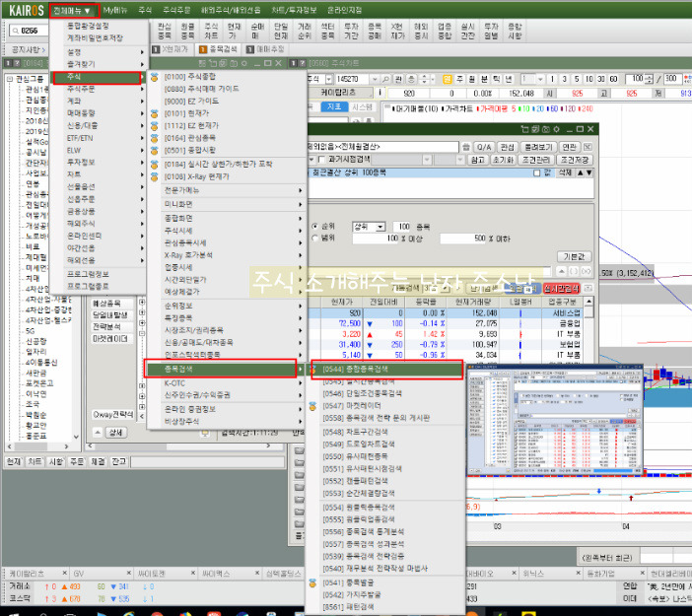The width and height of the screenshot is (692, 616).
Task: Switch to the X현재가 screen tab
Action: tap(171, 49)
